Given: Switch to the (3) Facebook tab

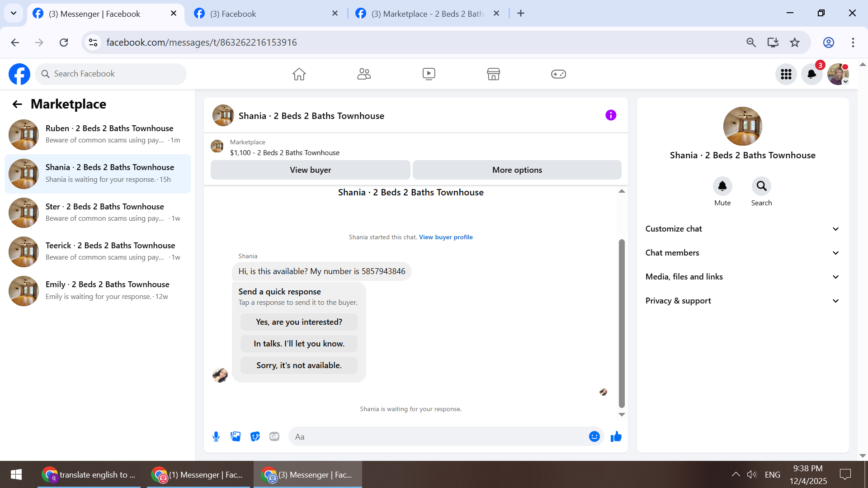Looking at the screenshot, I should (x=266, y=14).
